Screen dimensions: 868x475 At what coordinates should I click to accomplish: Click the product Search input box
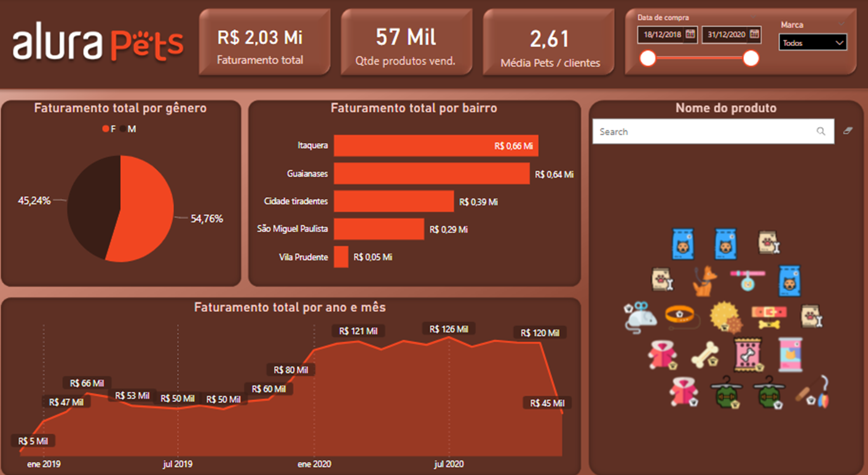coord(713,132)
